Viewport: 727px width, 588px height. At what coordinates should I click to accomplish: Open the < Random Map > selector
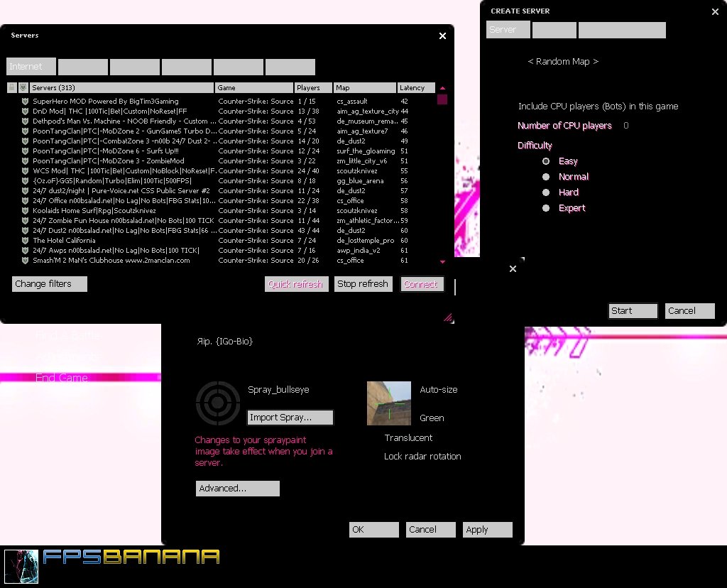563,62
